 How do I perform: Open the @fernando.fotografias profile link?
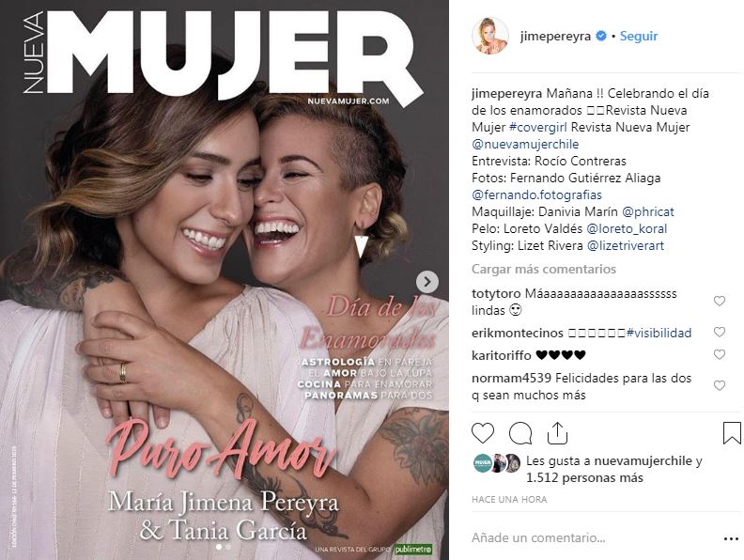(536, 195)
